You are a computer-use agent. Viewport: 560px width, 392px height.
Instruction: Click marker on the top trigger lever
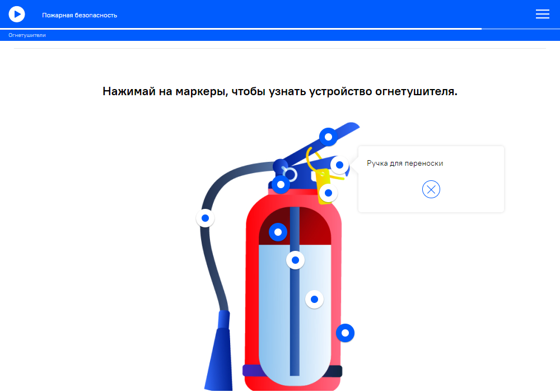pyautogui.click(x=328, y=137)
